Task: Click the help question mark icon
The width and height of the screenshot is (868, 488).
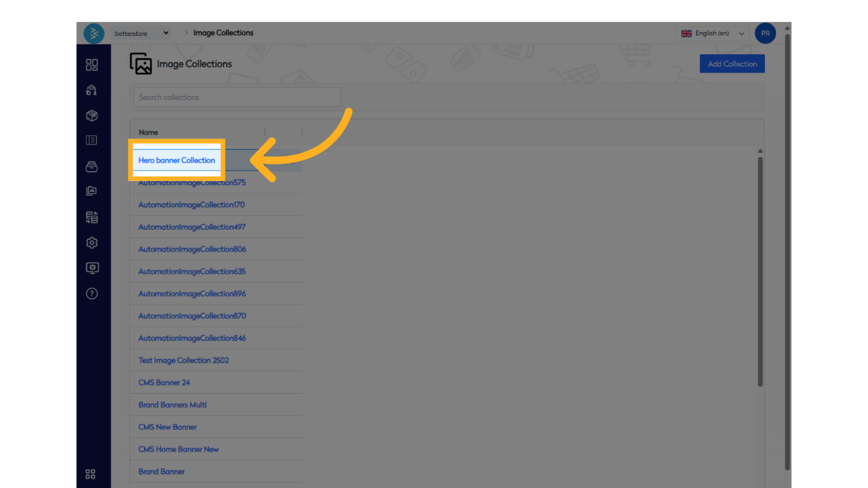Action: coord(92,294)
